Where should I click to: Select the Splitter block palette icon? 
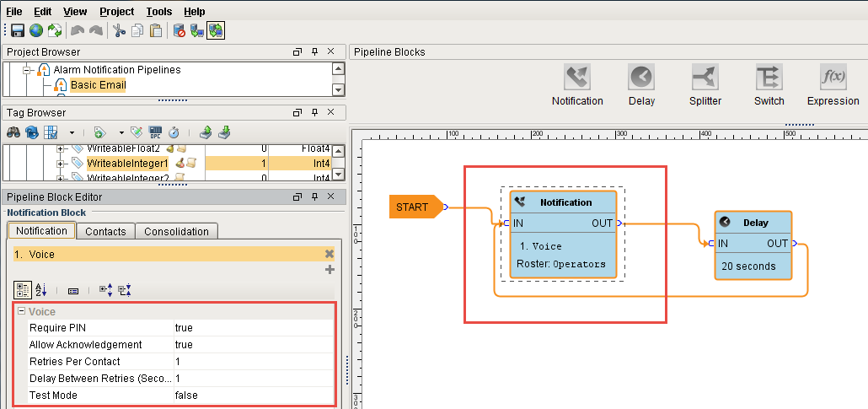[705, 78]
